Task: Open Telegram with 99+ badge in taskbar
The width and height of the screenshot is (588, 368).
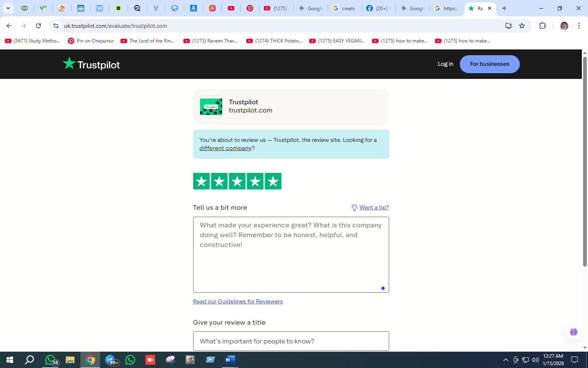Action: tap(111, 360)
